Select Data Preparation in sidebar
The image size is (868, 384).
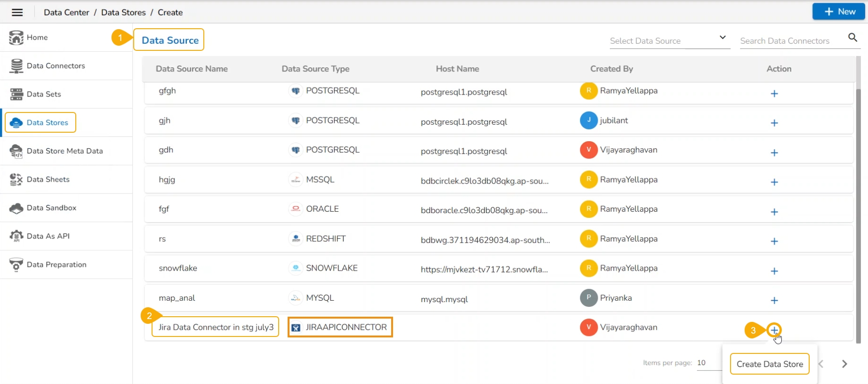point(56,264)
